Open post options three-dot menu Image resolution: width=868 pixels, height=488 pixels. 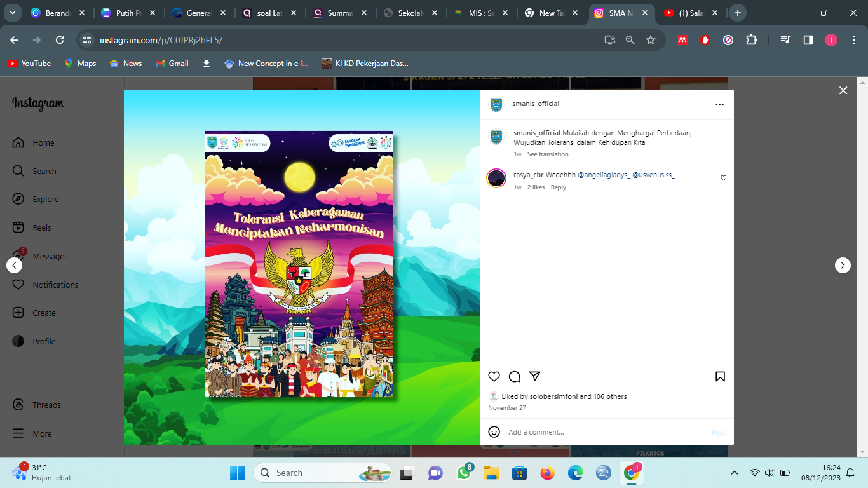click(719, 104)
